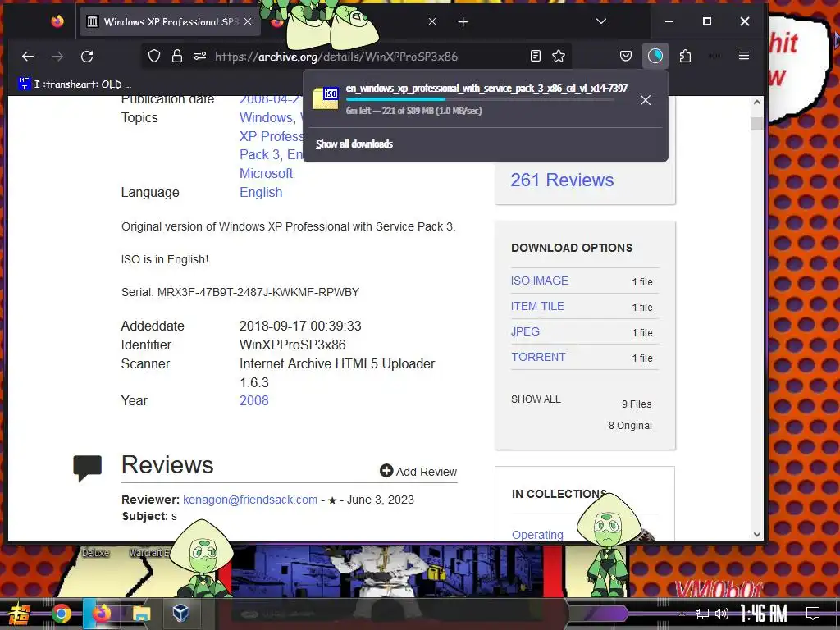Screen dimensions: 840x630
Task: Select ITEM TILE download option
Action: pyautogui.click(x=537, y=307)
